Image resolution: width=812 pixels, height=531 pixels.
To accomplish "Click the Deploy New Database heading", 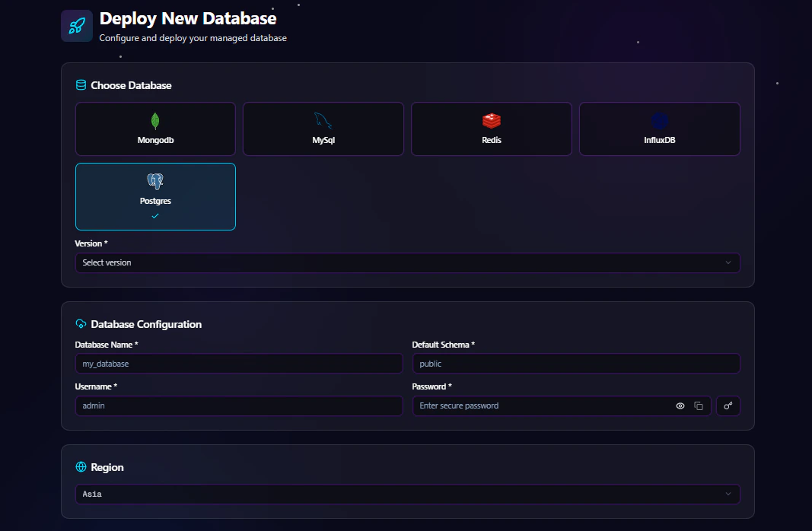I will 188,18.
